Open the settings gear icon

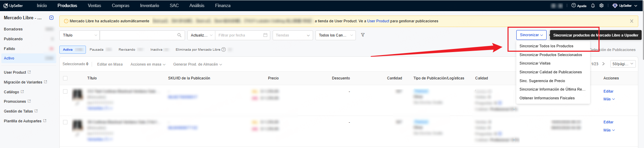(602, 6)
